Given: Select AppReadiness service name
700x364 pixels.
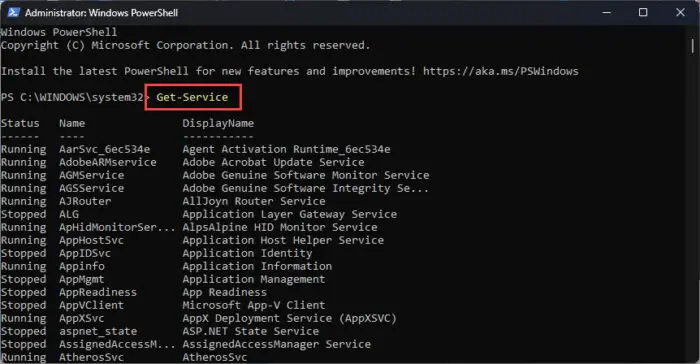Looking at the screenshot, I should (98, 293).
